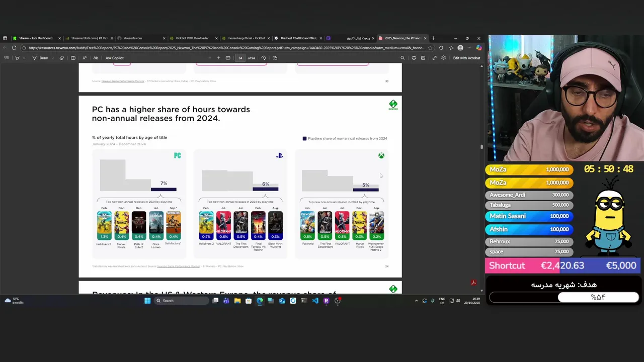This screenshot has width=644, height=362.
Task: Save the PDF with the save icon
Action: 423,58
